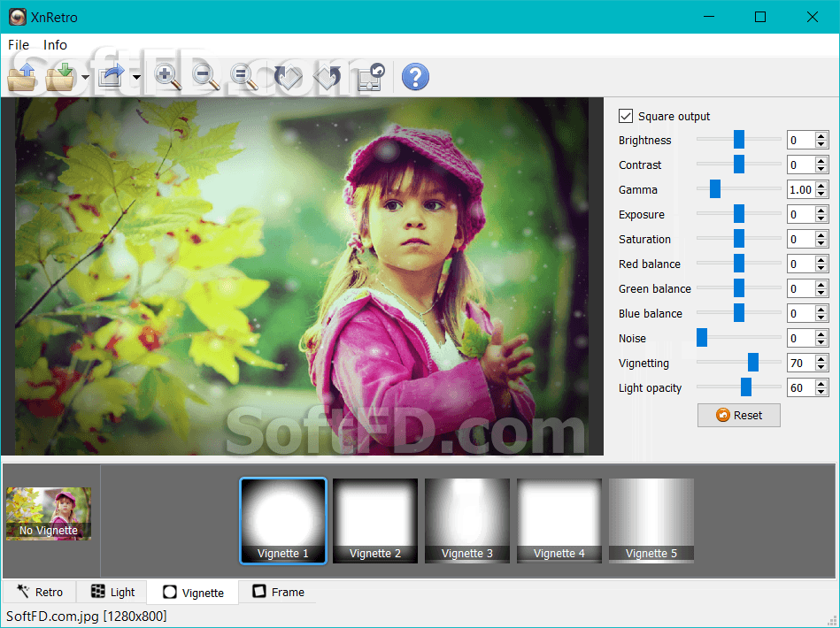The height and width of the screenshot is (628, 840).
Task: Click the Blue balance slider handle
Action: (739, 312)
